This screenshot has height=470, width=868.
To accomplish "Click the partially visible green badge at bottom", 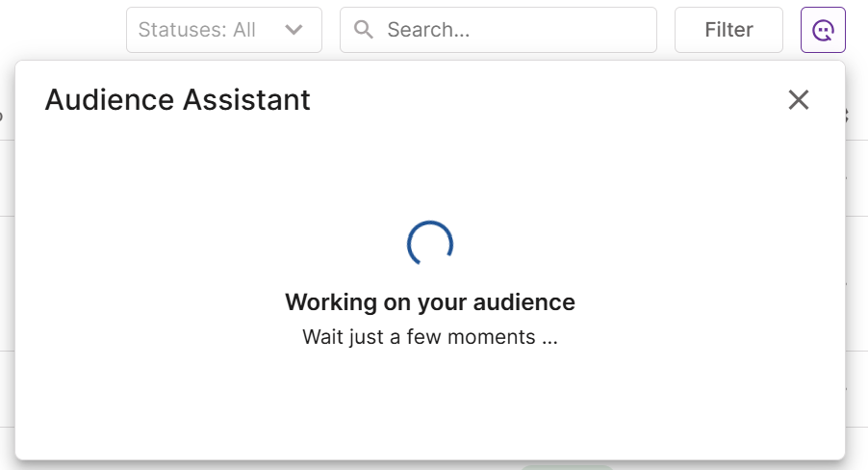I will [567, 467].
